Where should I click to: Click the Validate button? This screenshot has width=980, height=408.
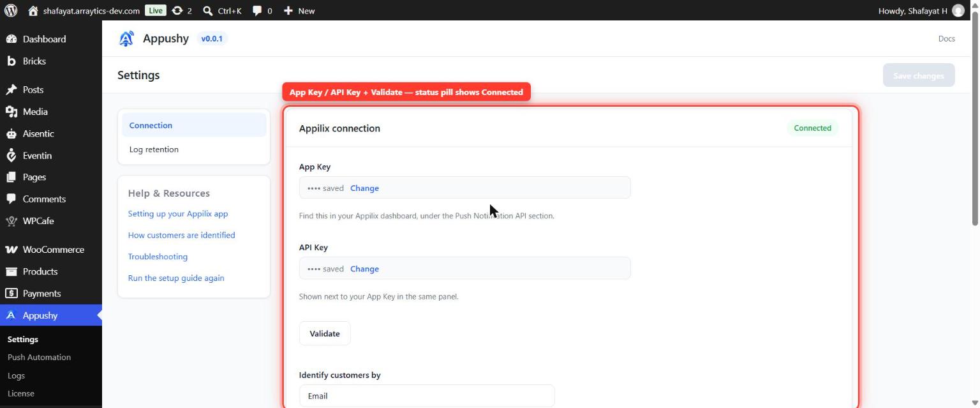pyautogui.click(x=325, y=333)
